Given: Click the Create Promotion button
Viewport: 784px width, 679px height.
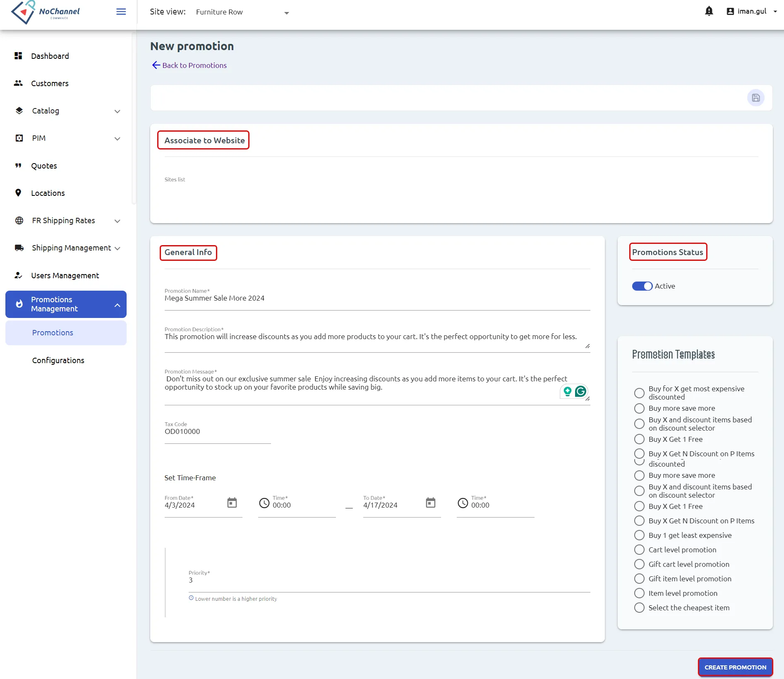Looking at the screenshot, I should (x=735, y=667).
